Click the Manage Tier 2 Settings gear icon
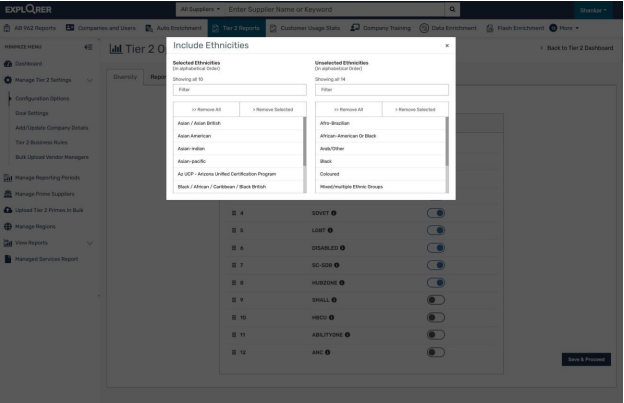 coord(8,79)
